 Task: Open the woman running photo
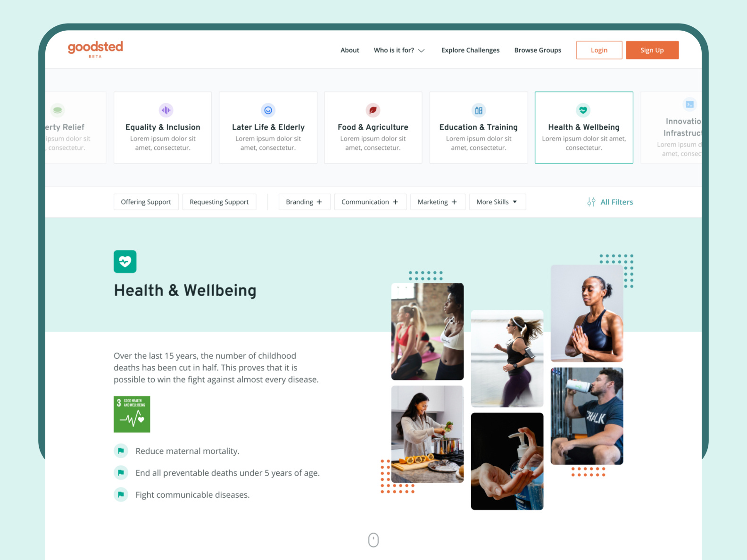tap(507, 359)
